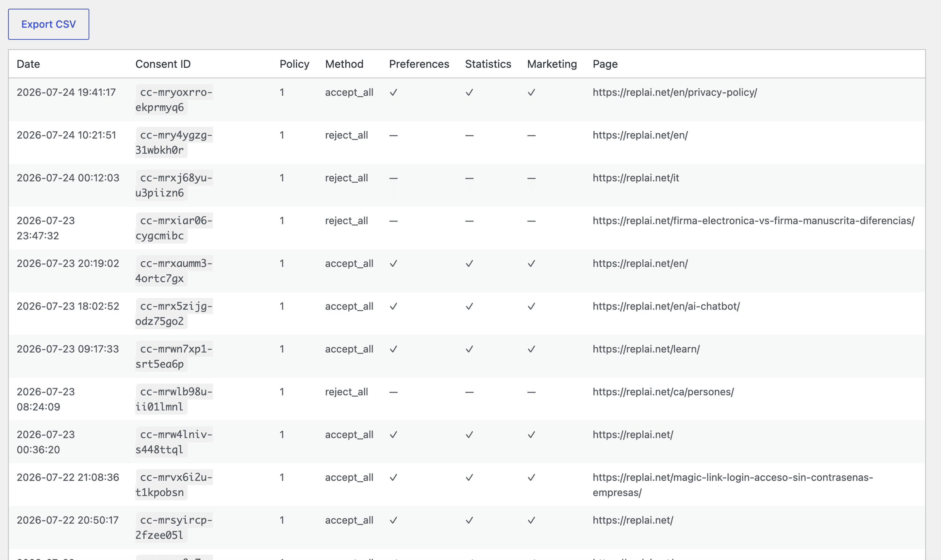Viewport: 941px width, 560px height.
Task: Select consent ID cc-mrwlb98u-ii01lmnl
Action: click(174, 399)
